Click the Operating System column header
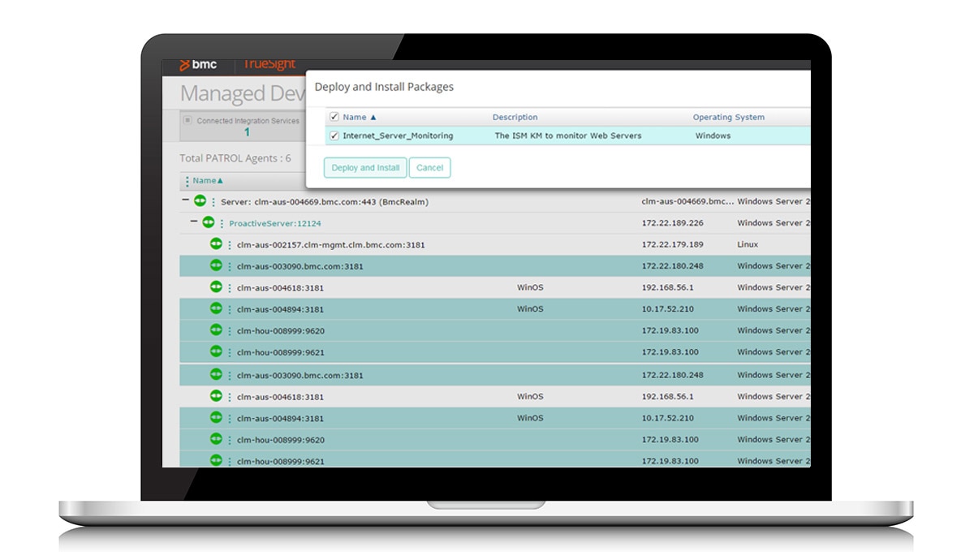 pos(728,117)
